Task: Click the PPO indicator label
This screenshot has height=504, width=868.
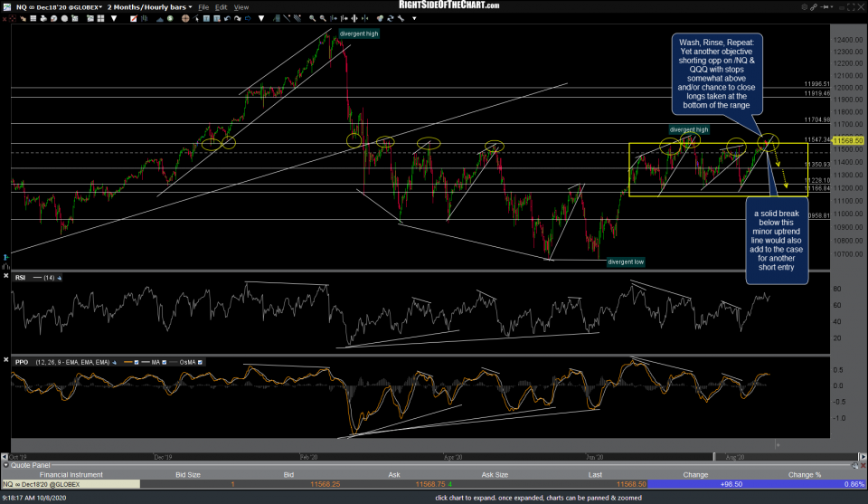Action: pyautogui.click(x=22, y=362)
